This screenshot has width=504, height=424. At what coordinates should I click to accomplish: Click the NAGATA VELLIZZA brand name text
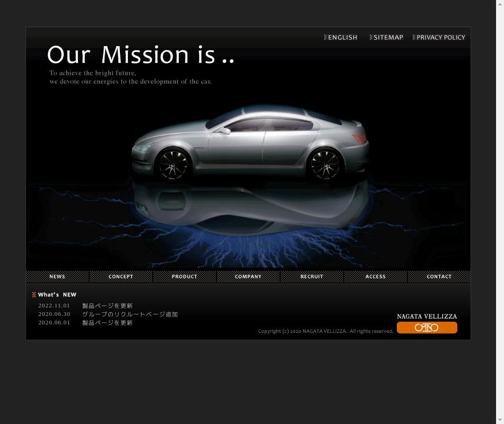[427, 316]
